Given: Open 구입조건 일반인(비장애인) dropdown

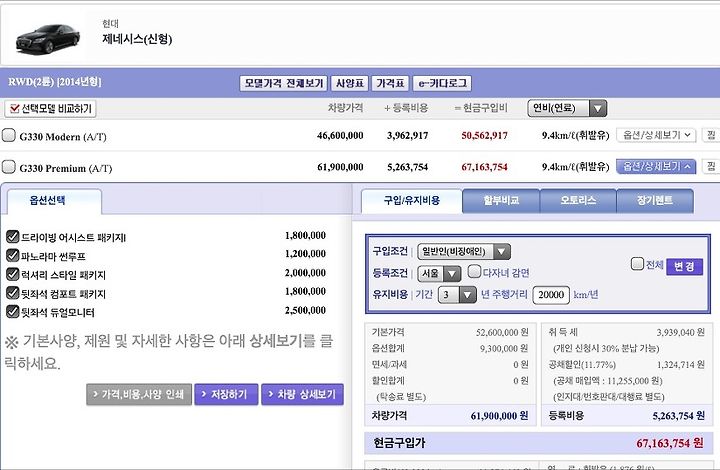Looking at the screenshot, I should pyautogui.click(x=464, y=252).
